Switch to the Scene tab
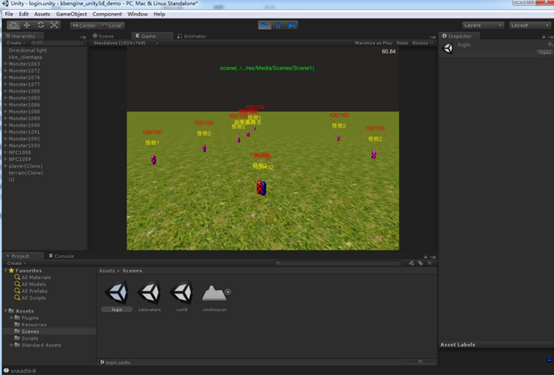Image resolution: width=554 pixels, height=375 pixels. (103, 36)
